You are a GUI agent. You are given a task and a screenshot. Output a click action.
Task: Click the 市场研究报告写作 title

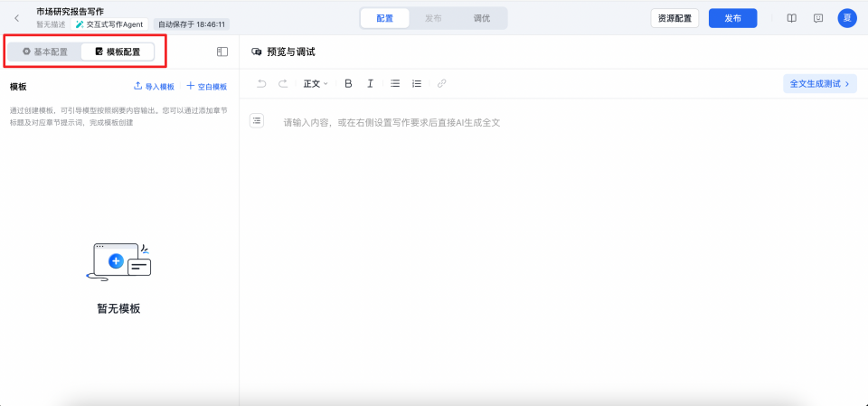pos(70,11)
